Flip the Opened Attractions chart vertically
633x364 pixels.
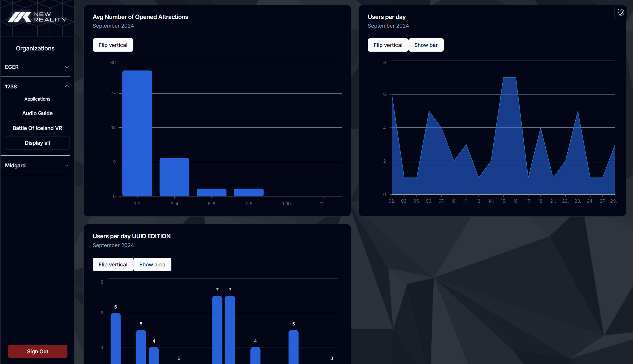pos(113,45)
